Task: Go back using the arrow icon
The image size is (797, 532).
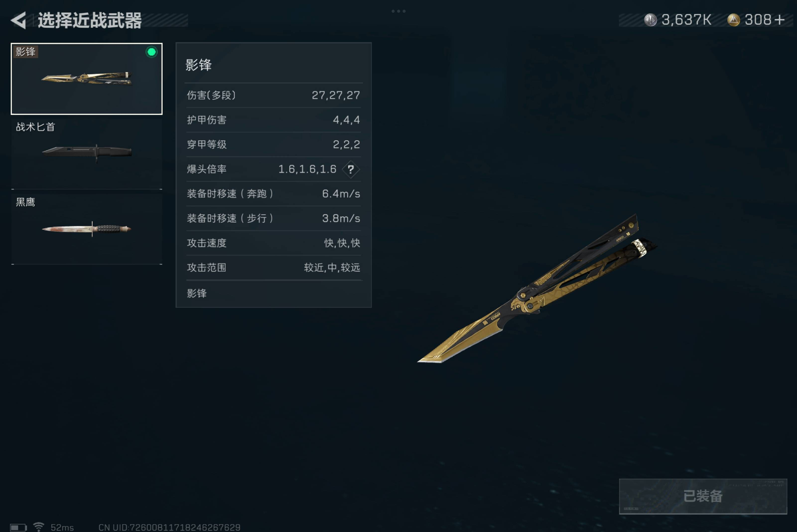Action: (19, 20)
